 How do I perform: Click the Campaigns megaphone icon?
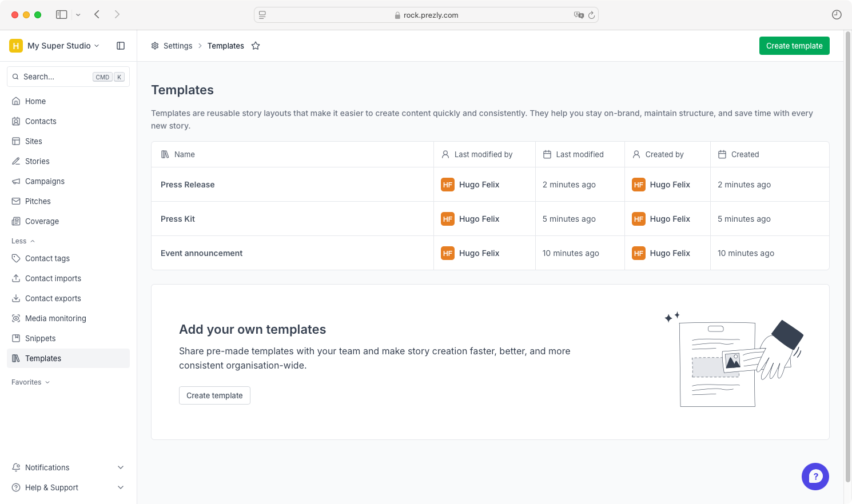point(16,181)
